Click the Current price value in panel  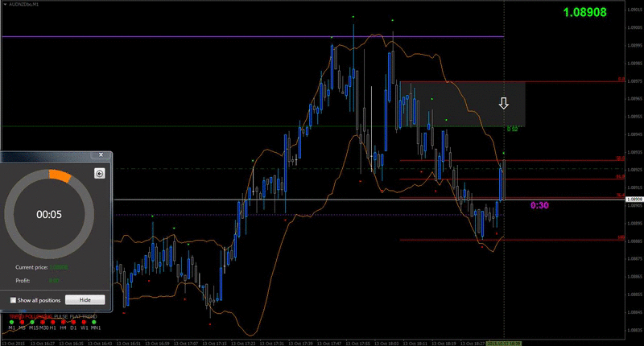pos(58,267)
